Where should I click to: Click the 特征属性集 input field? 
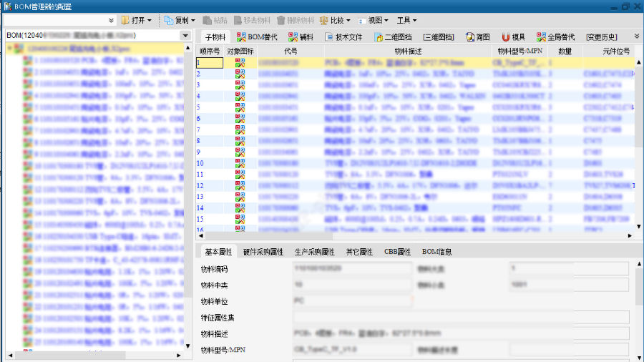pos(461,317)
